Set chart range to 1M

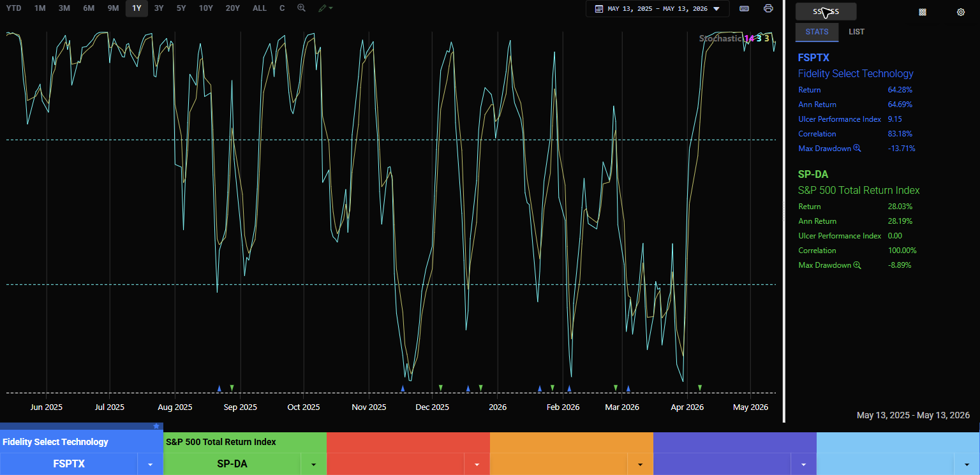(x=40, y=8)
